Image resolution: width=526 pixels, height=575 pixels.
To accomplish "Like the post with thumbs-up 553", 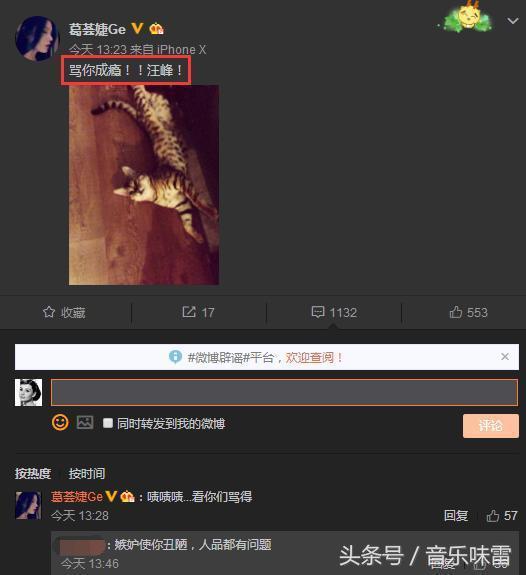I will point(456,312).
